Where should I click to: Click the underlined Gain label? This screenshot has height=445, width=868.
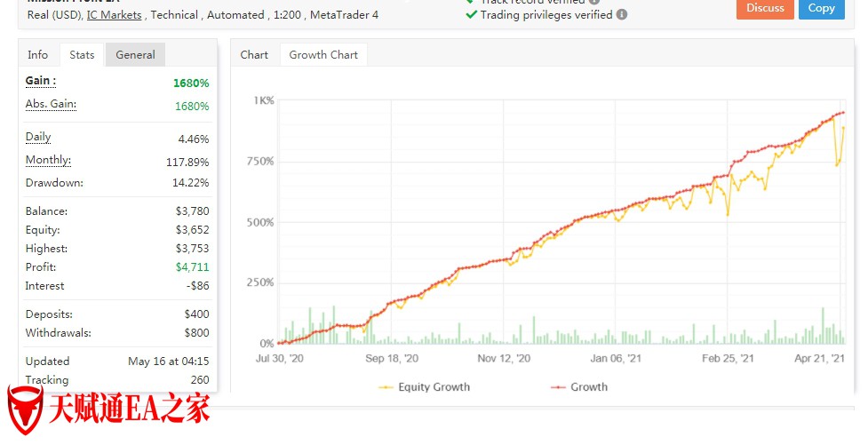point(40,81)
